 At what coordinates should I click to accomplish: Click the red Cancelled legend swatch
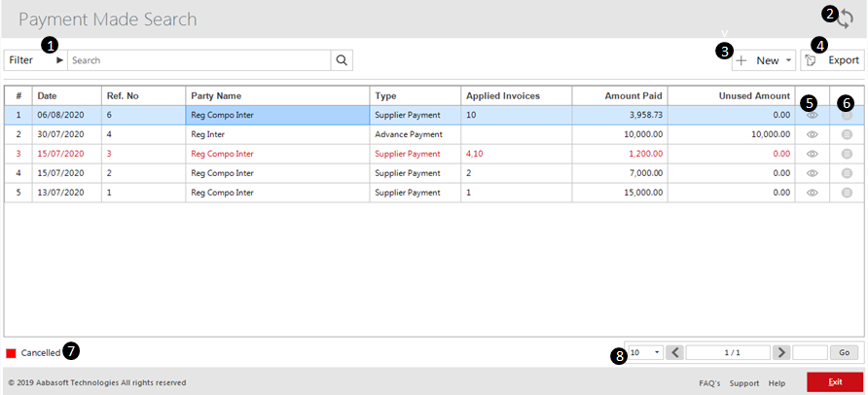pyautogui.click(x=11, y=353)
